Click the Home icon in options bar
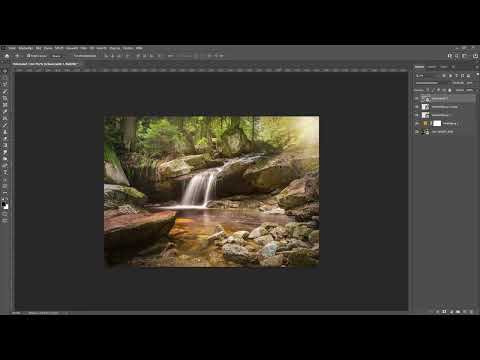The width and height of the screenshot is (480, 360). tap(7, 56)
